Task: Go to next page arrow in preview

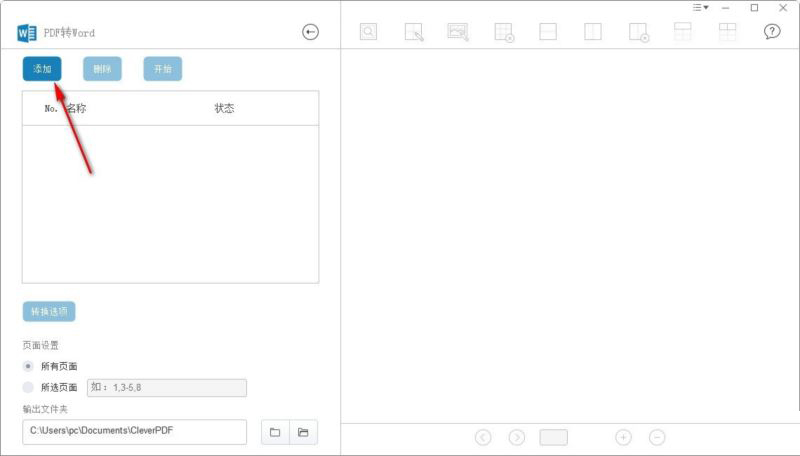Action: [x=517, y=437]
